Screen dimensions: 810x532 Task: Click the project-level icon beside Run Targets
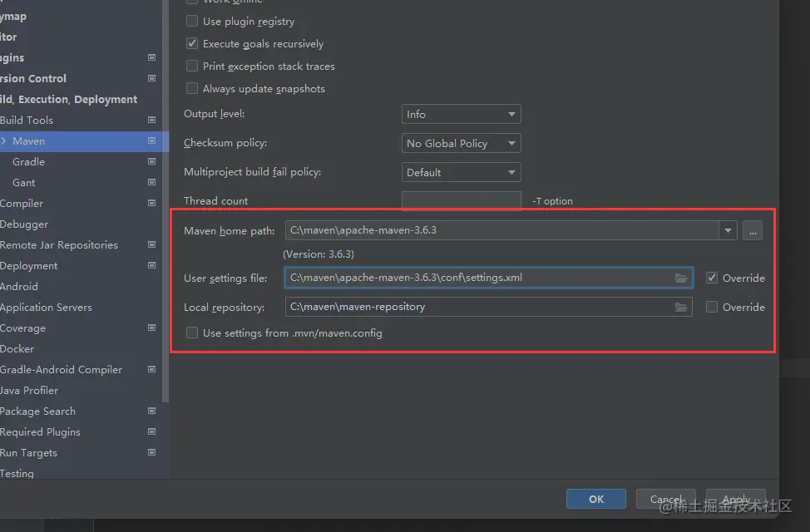(152, 452)
